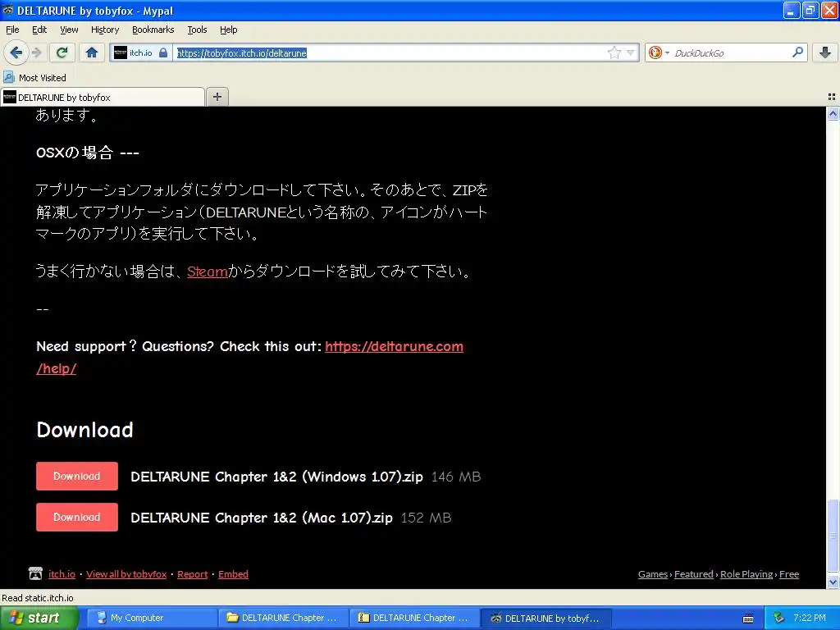Viewport: 840px width, 630px height.
Task: Open the Tools menu
Action: pyautogui.click(x=197, y=30)
